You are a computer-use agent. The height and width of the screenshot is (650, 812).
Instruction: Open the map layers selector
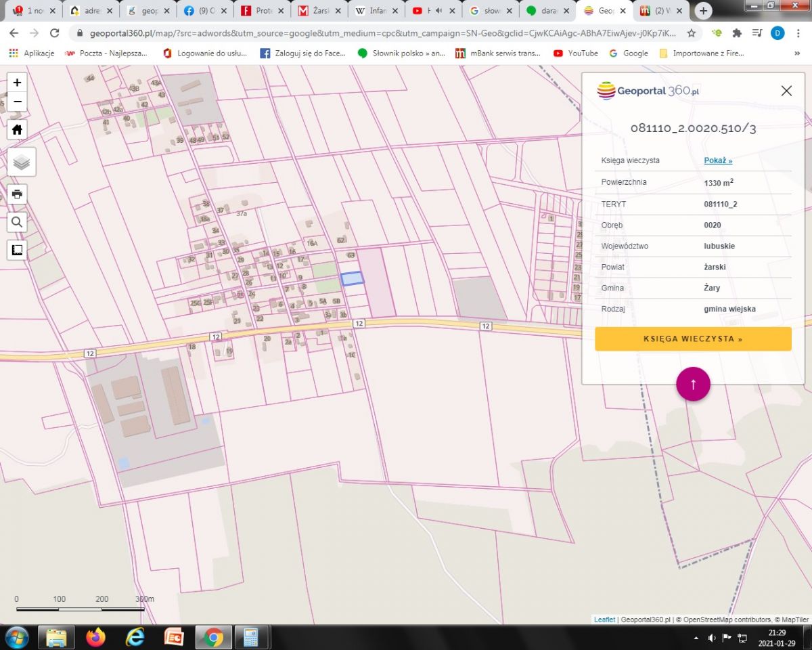pyautogui.click(x=22, y=162)
